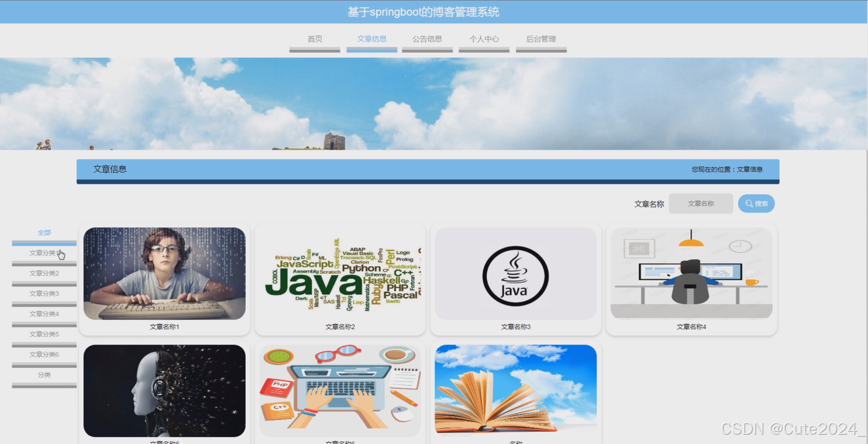Open the 个人中心 menu item

pyautogui.click(x=484, y=39)
